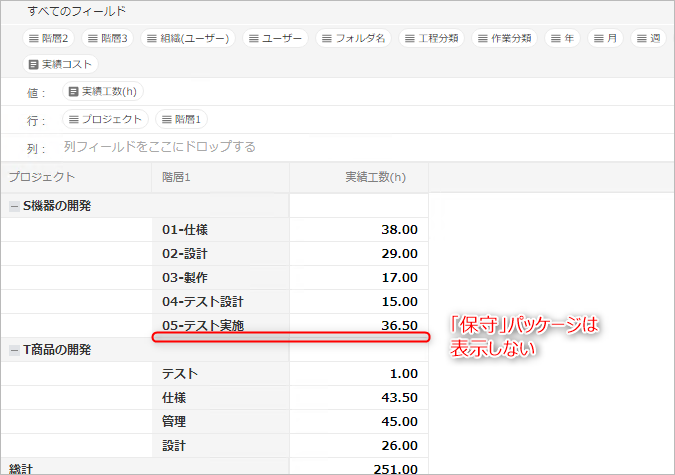Click the 階層2 field chip

pyautogui.click(x=50, y=39)
